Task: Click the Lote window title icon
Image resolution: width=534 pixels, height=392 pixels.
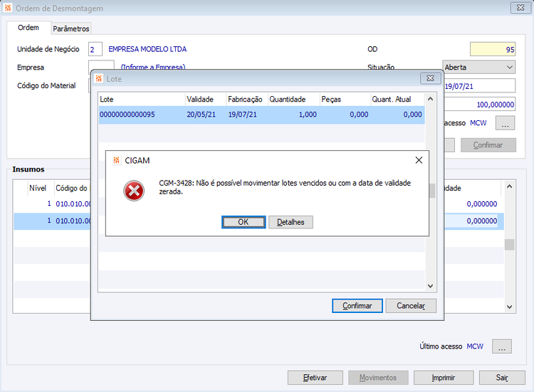Action: tap(99, 78)
